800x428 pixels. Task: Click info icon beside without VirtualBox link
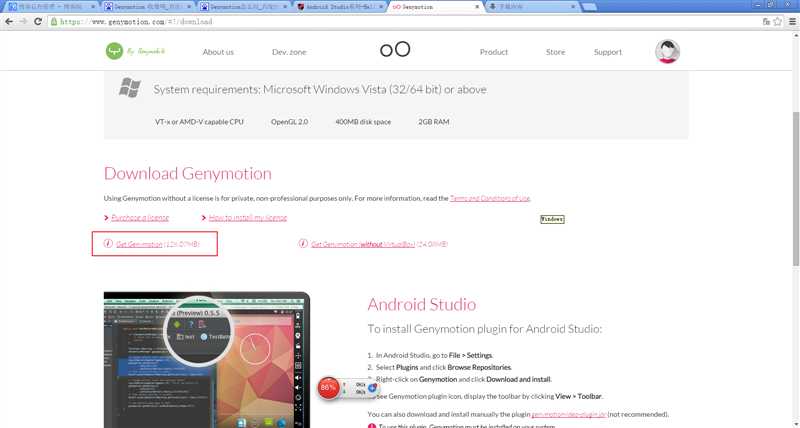(303, 243)
